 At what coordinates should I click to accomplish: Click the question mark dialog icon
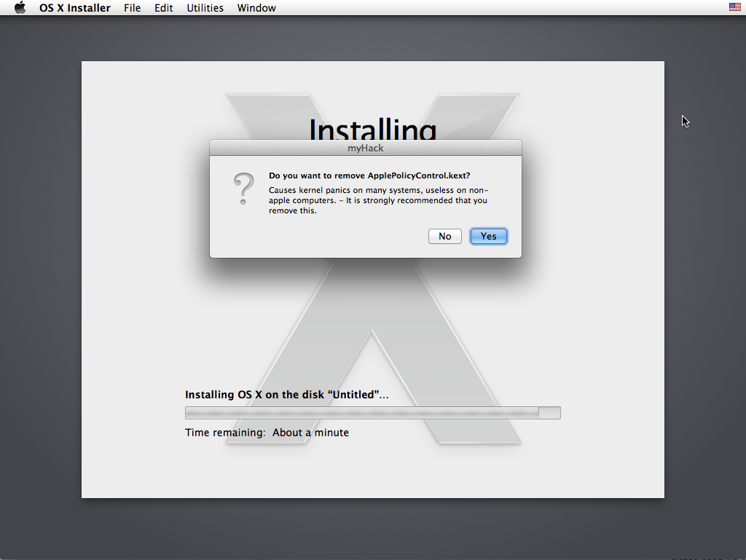coord(243,189)
